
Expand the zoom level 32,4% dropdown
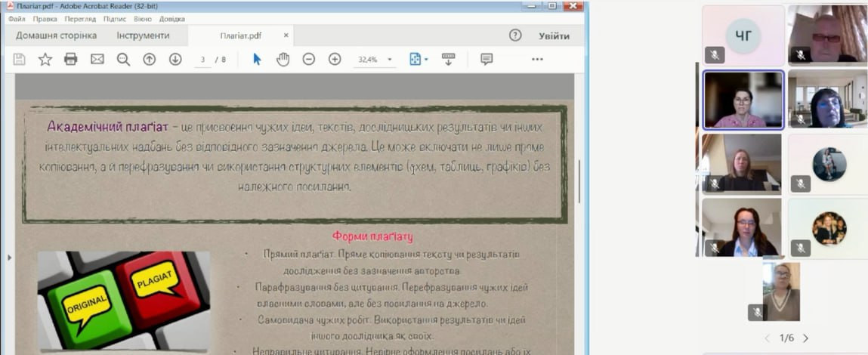[x=390, y=60]
